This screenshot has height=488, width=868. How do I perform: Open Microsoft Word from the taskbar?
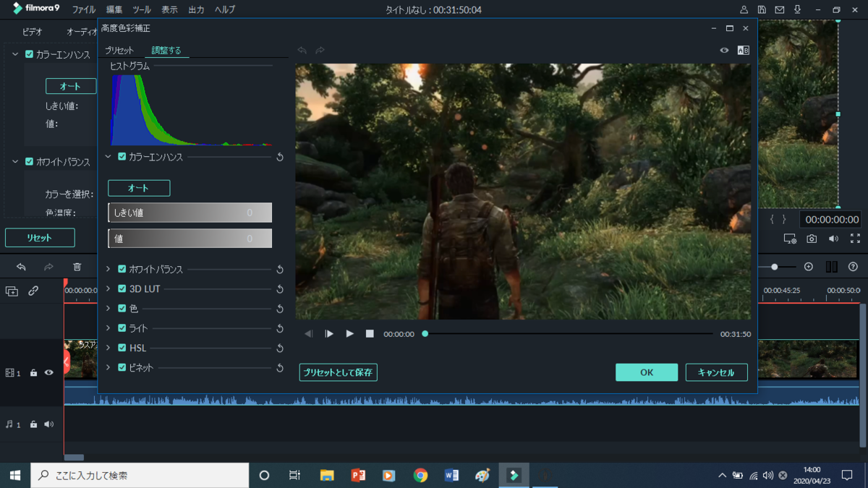451,475
